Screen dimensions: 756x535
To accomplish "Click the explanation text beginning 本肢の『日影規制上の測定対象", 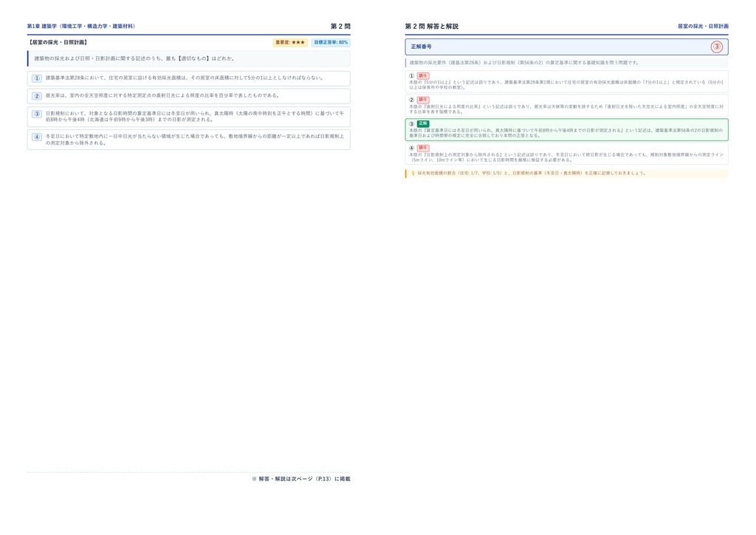I will tap(566, 157).
